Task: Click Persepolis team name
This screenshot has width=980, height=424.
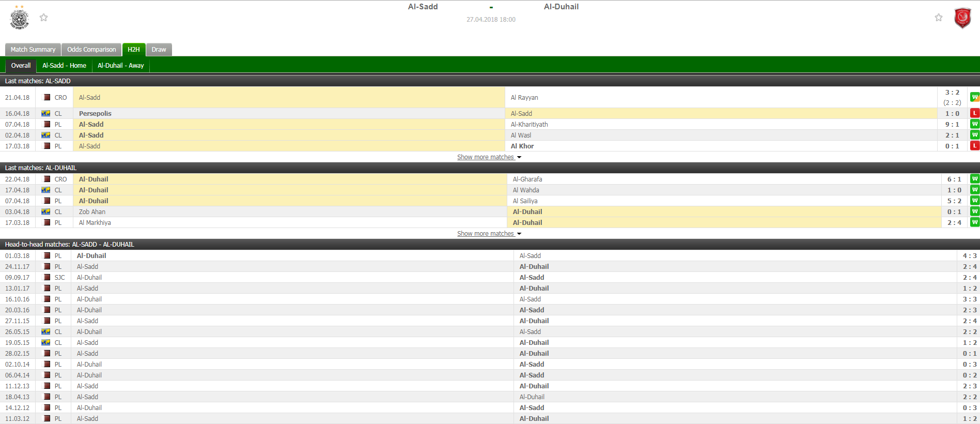Action: pos(95,113)
